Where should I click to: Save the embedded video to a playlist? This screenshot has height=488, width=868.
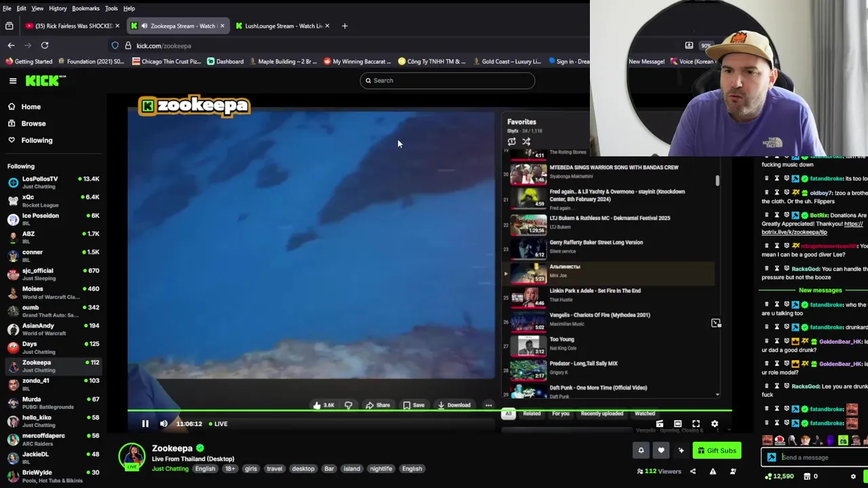tap(414, 405)
